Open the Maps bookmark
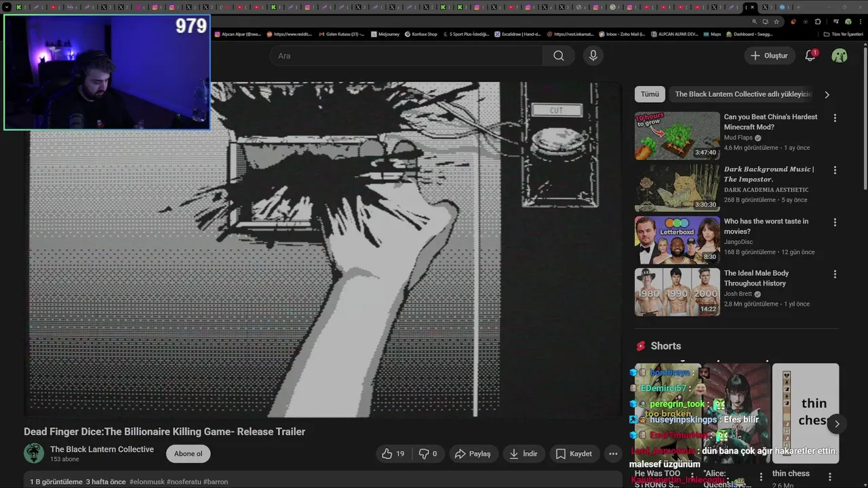This screenshot has width=868, height=488. pos(712,34)
